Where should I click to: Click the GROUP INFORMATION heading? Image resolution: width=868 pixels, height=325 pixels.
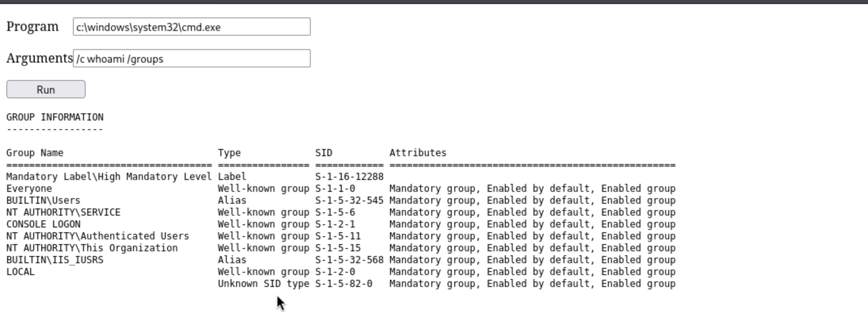(55, 117)
